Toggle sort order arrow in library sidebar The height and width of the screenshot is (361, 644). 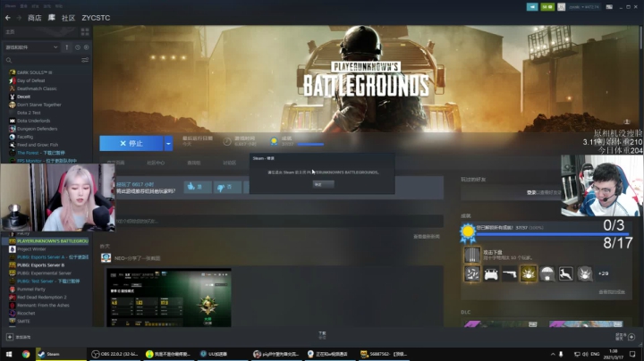[67, 47]
